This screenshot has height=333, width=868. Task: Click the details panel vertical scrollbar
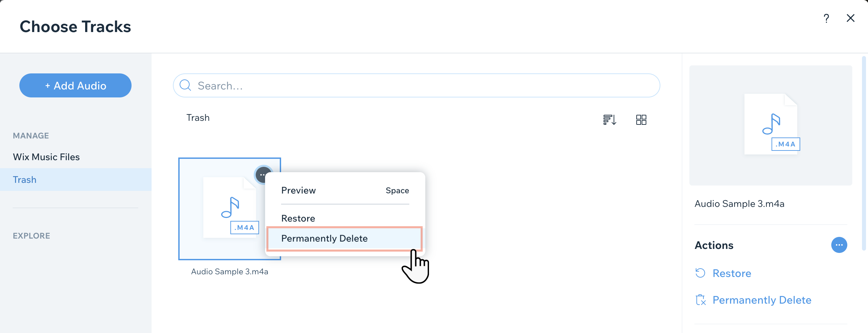tap(864, 153)
